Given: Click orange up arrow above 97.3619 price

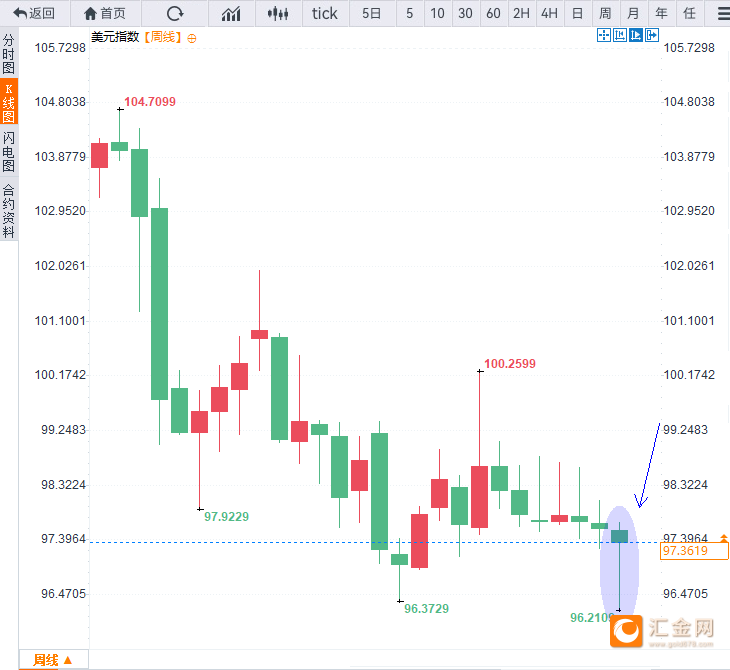Looking at the screenshot, I should [724, 537].
